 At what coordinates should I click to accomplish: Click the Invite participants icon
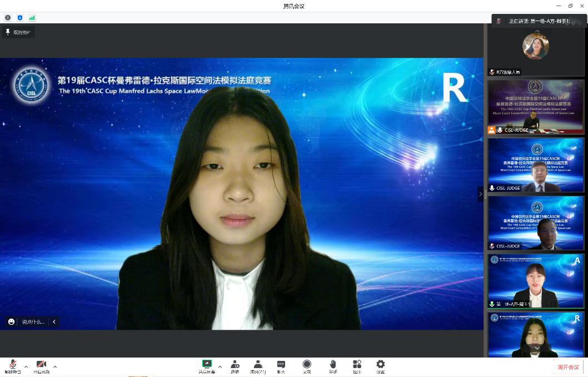coord(235,365)
